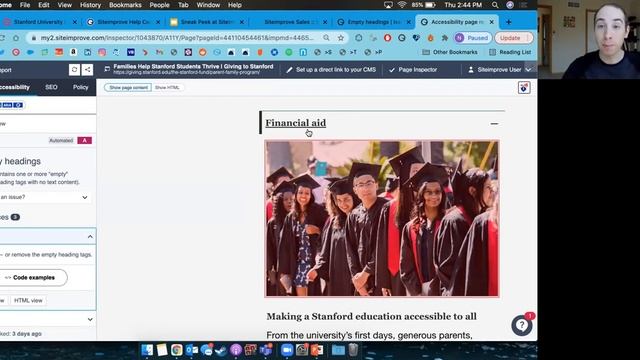Open PowerPoint from the Dock

click(317, 350)
